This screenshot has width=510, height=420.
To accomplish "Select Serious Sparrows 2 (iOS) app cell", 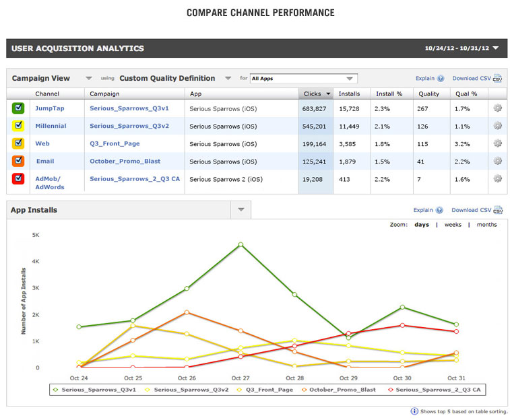I will [241, 182].
